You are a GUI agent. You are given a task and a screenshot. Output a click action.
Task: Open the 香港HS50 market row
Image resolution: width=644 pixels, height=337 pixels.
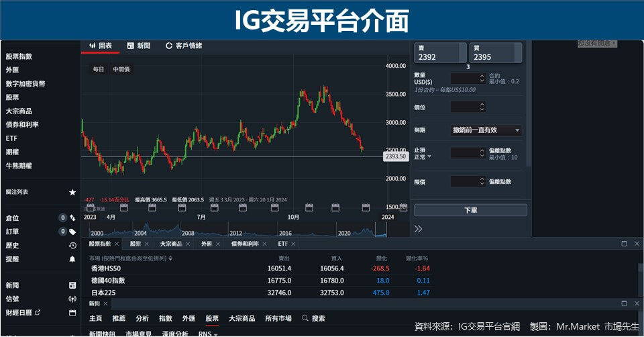[x=260, y=269]
